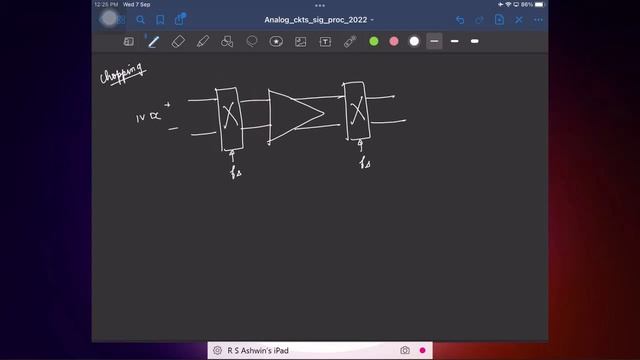This screenshot has width=640, height=360.
Task: Select the Pen tool
Action: 153,42
